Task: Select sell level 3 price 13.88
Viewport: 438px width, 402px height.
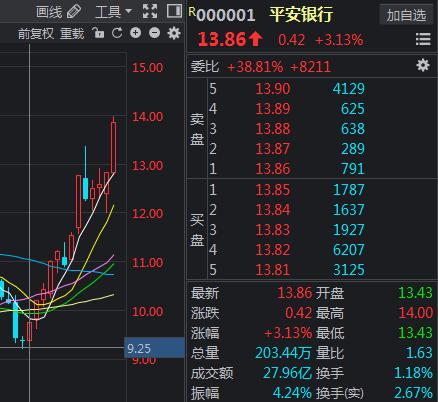Action: point(273,129)
